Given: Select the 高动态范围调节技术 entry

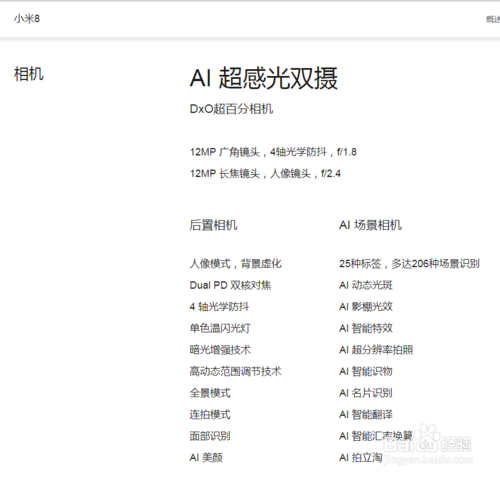Looking at the screenshot, I should pyautogui.click(x=236, y=371).
